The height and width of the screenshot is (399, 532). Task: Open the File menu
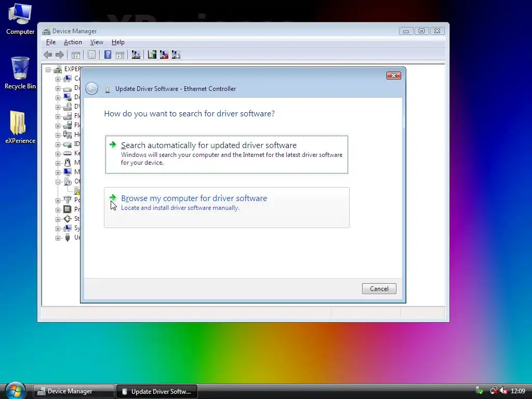point(51,42)
